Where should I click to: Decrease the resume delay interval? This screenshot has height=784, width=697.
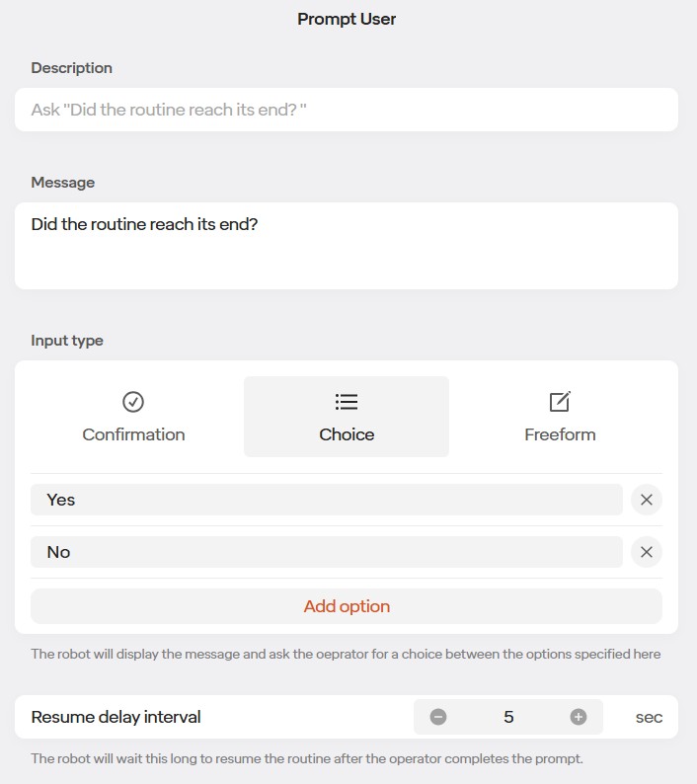[x=438, y=717]
